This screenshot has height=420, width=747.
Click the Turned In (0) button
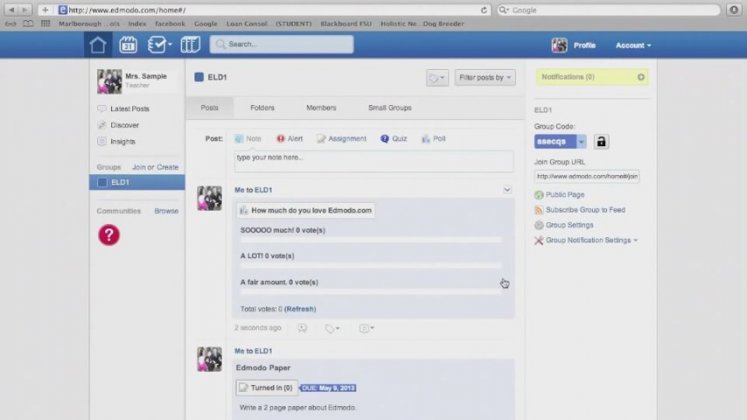(267, 388)
